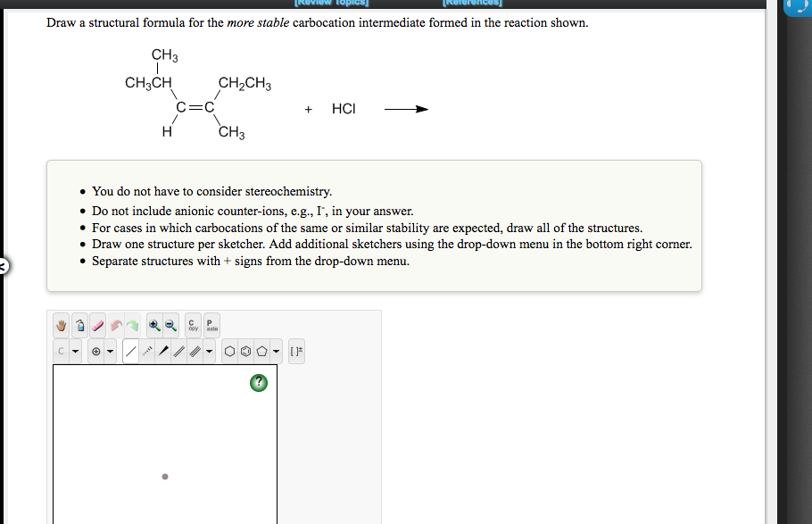Undo the last sketch action
This screenshot has width=812, height=524.
pyautogui.click(x=115, y=325)
